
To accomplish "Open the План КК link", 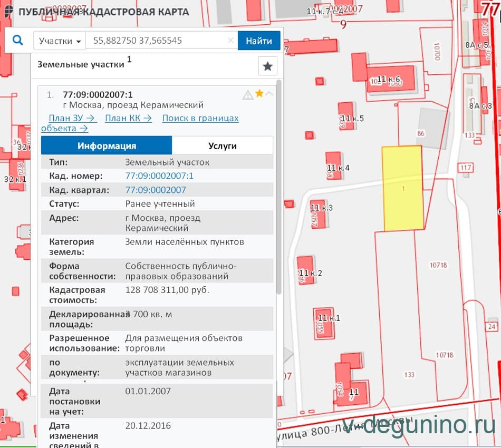I will pos(128,118).
